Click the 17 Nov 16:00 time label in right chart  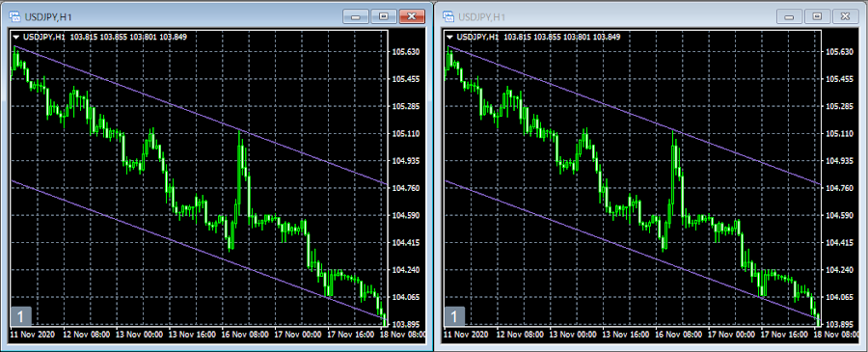(x=784, y=335)
